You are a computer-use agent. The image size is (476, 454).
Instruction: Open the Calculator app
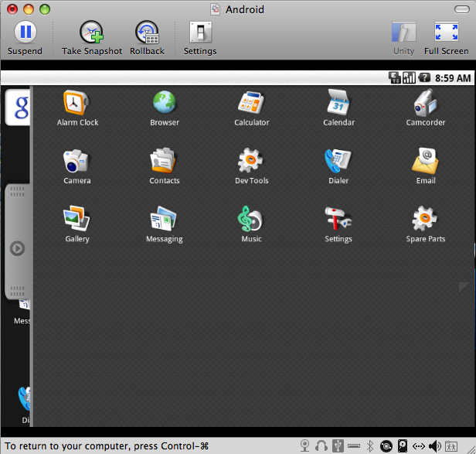coord(251,108)
